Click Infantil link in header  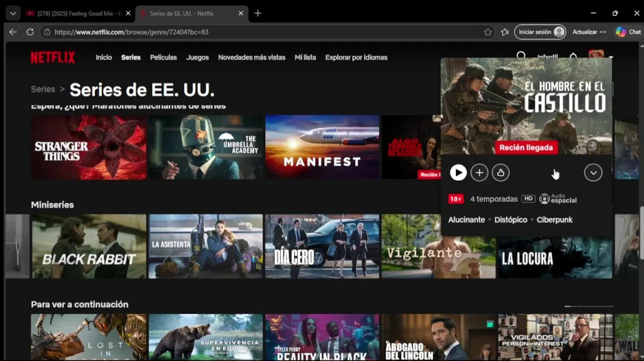547,57
